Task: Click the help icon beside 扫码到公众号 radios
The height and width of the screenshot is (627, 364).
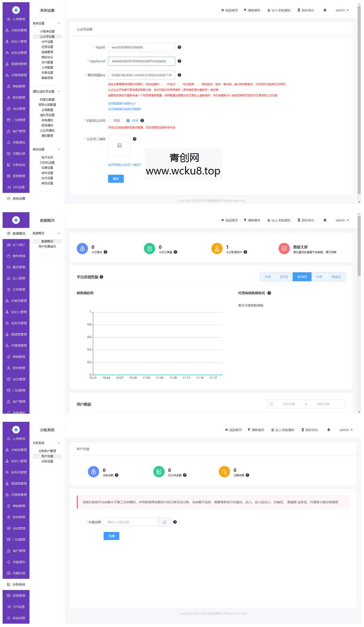Action: pos(142,120)
